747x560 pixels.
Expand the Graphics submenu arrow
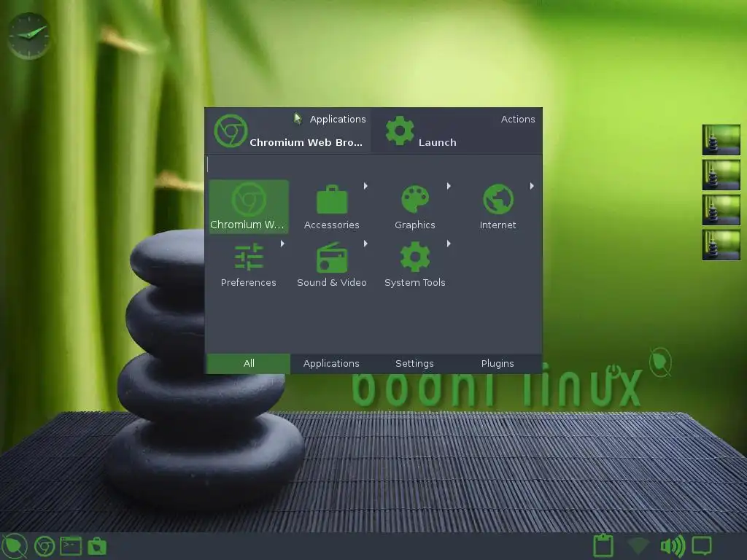[x=449, y=186]
